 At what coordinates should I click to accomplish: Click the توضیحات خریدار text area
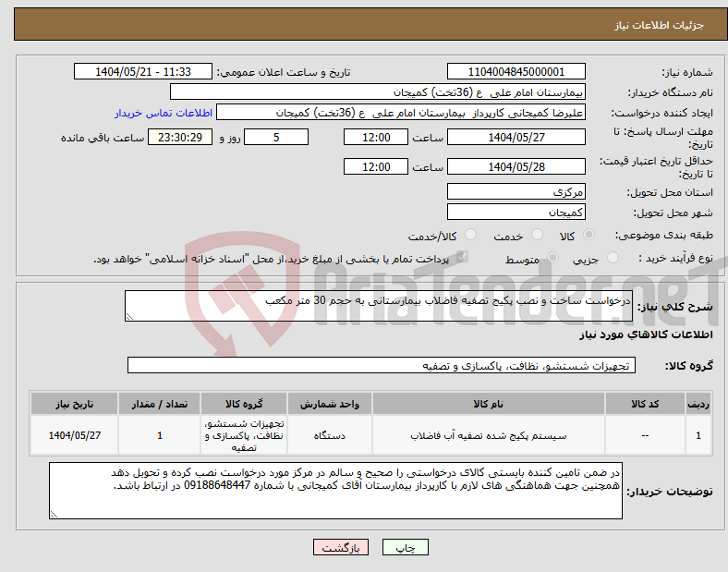[335, 491]
